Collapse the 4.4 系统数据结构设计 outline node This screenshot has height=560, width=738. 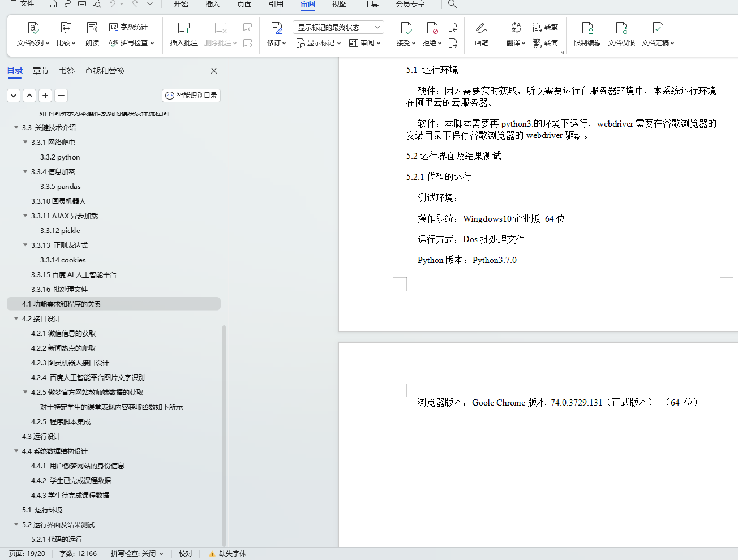pos(16,451)
